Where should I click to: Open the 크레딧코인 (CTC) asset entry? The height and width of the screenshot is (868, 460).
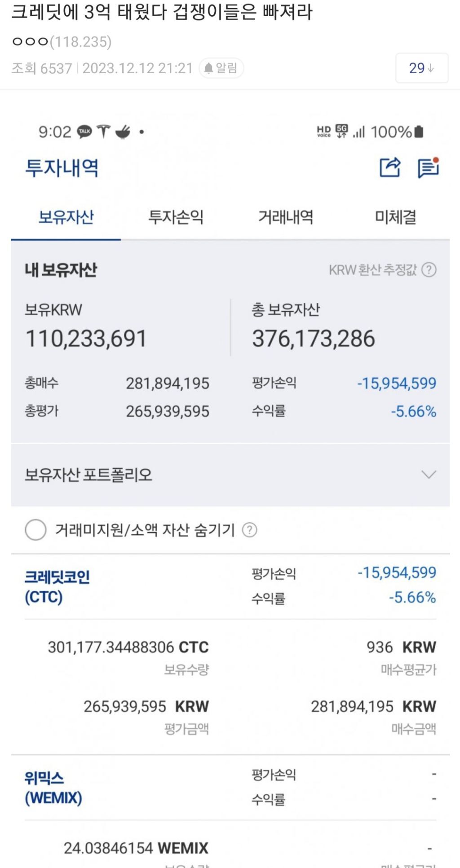tap(57, 586)
